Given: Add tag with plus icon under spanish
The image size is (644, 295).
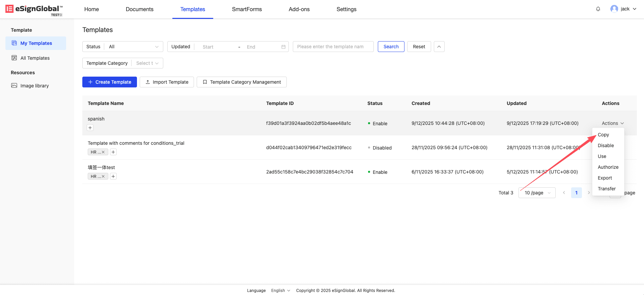Looking at the screenshot, I should tap(90, 128).
